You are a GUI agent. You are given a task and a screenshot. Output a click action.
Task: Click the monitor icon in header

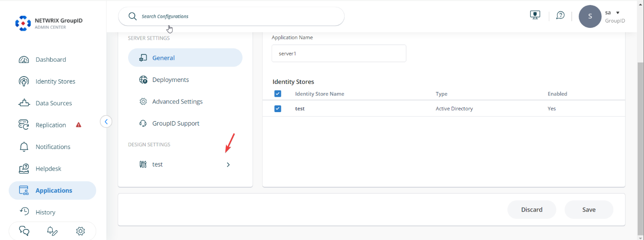[535, 15]
